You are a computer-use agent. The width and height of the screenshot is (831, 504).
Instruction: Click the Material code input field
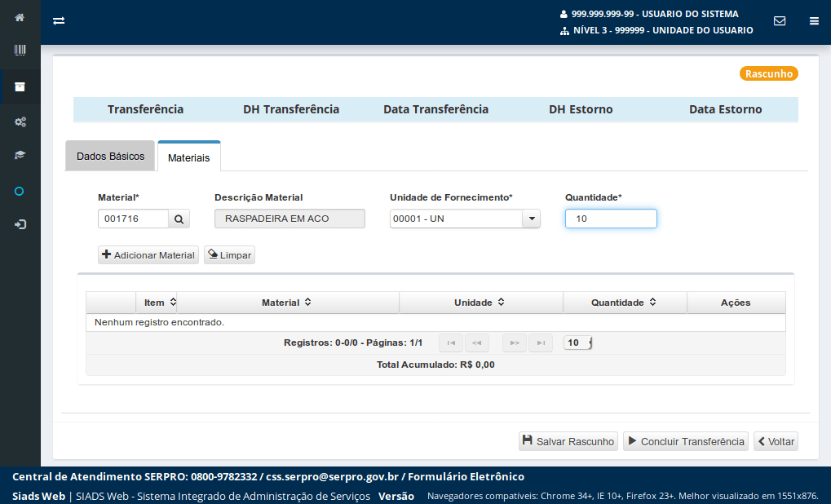click(x=133, y=219)
